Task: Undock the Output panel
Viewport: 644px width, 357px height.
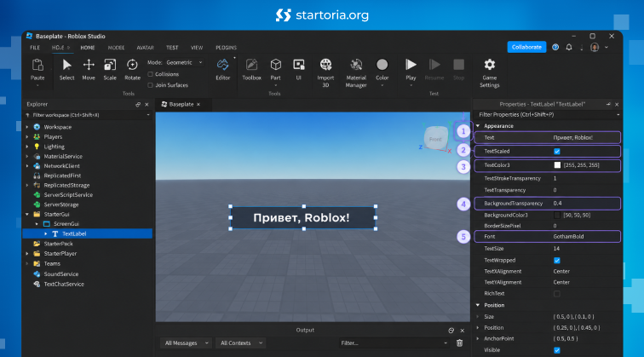Action: pos(451,331)
